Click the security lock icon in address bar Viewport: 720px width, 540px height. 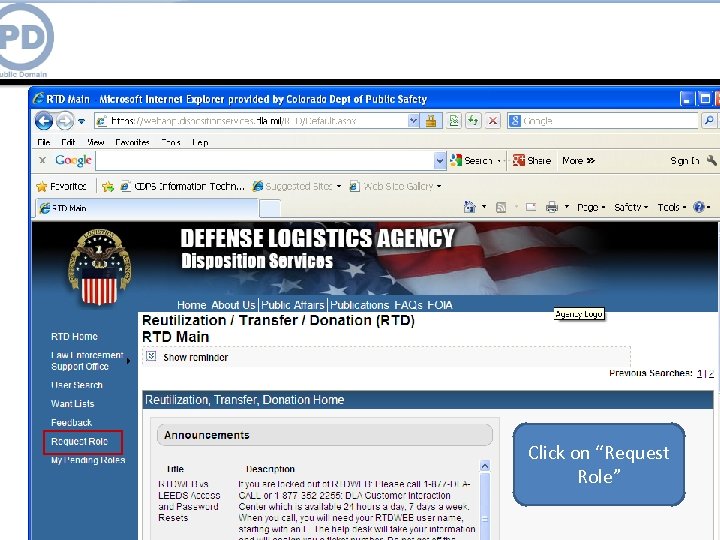coord(431,121)
